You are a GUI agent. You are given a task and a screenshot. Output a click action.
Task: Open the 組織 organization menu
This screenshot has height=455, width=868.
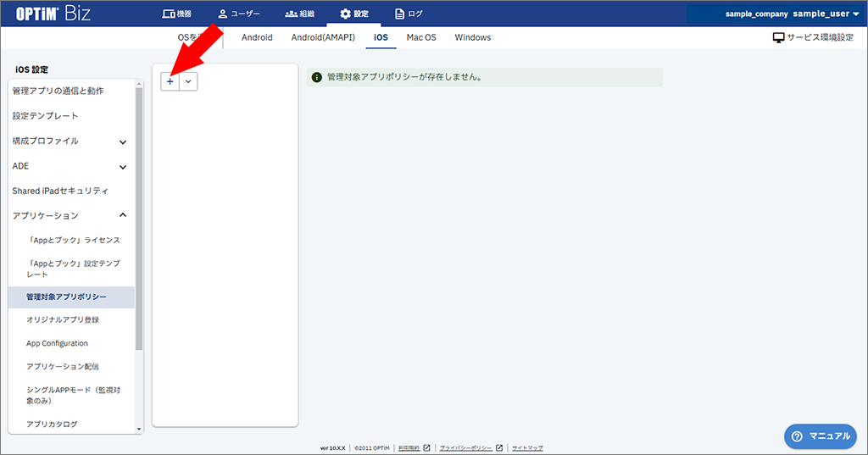pyautogui.click(x=299, y=14)
